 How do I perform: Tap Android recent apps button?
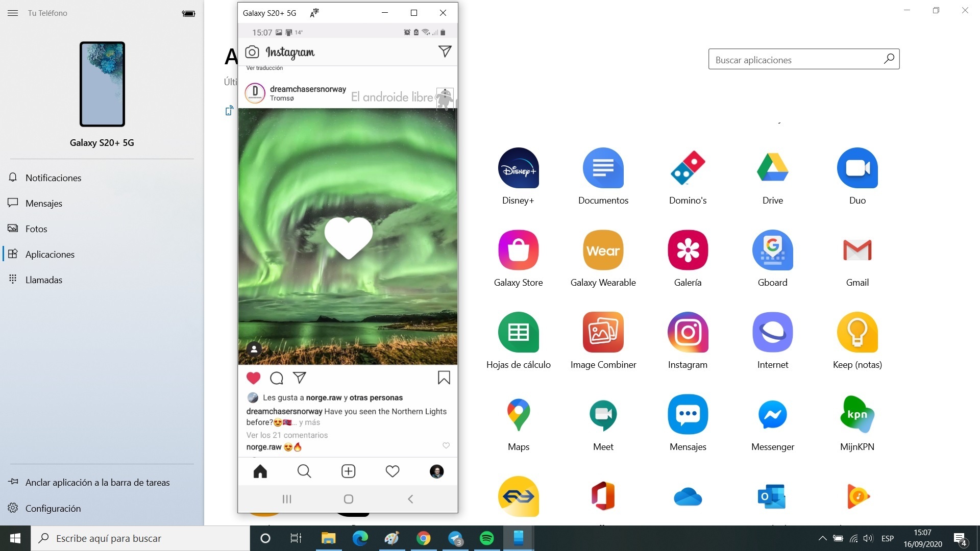click(287, 499)
